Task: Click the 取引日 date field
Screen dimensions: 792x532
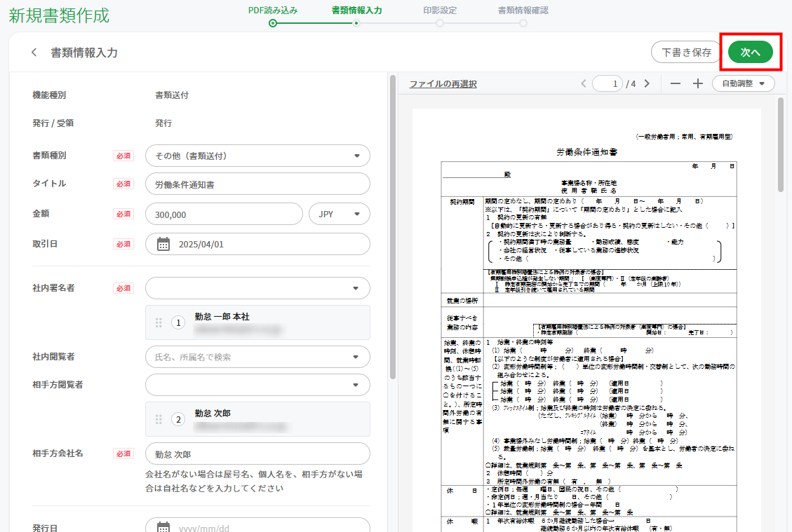Action: click(x=257, y=245)
